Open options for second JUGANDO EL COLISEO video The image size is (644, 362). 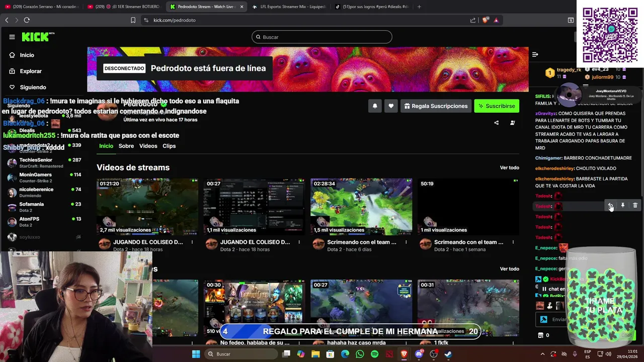(299, 242)
